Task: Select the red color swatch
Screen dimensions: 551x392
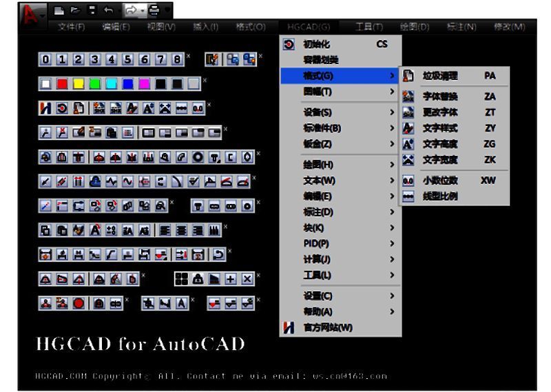Action: pos(62,84)
